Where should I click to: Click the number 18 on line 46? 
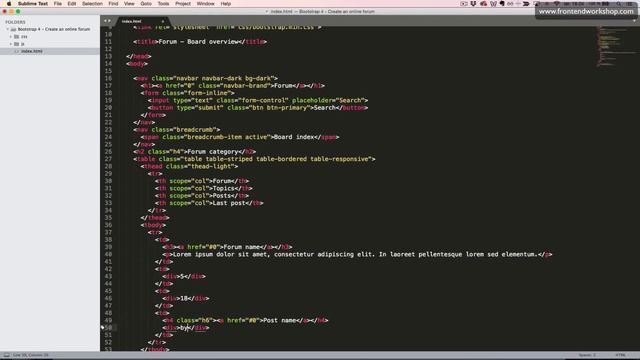click(x=184, y=298)
